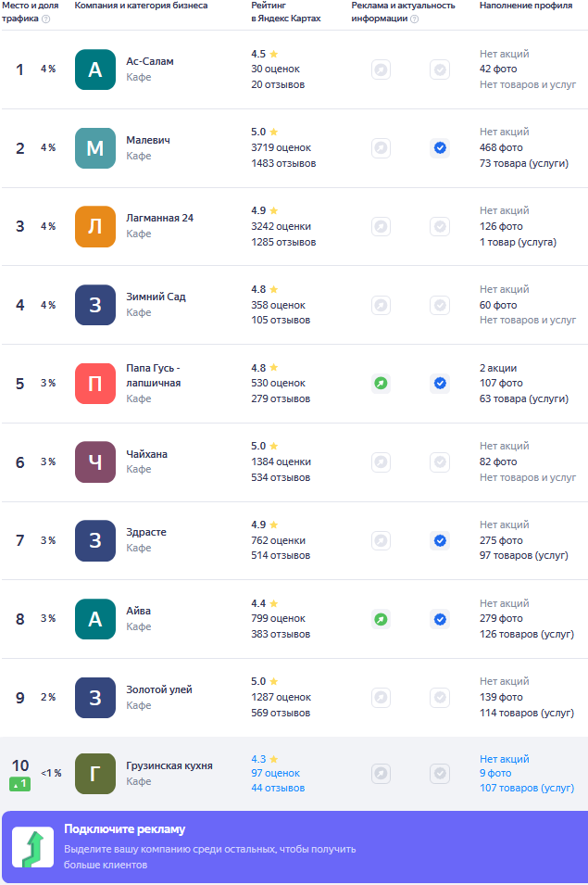Click the 'Подключите рекламу' banner heading
The image size is (588, 885).
pos(125,829)
